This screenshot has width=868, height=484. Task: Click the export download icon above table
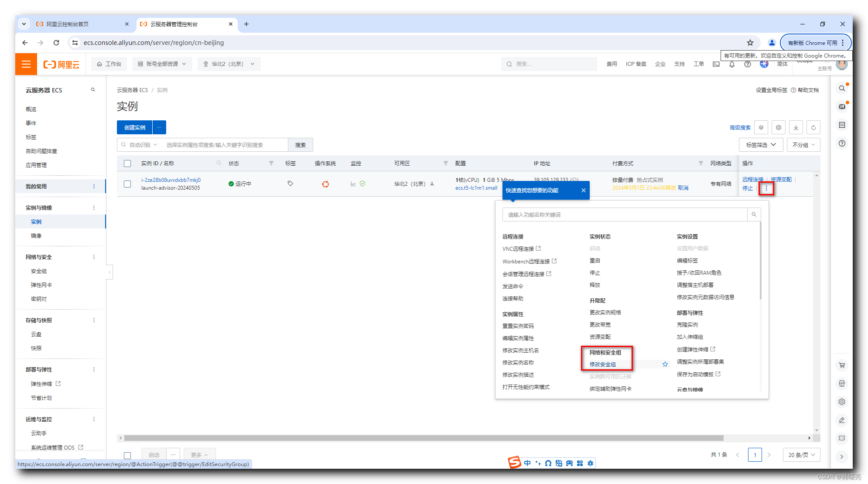click(796, 128)
